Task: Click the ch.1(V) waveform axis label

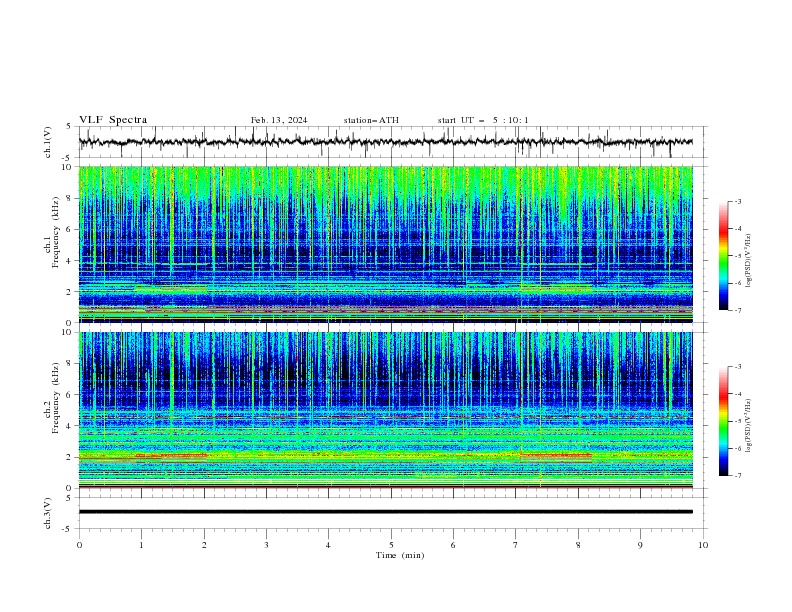Action: coord(48,142)
